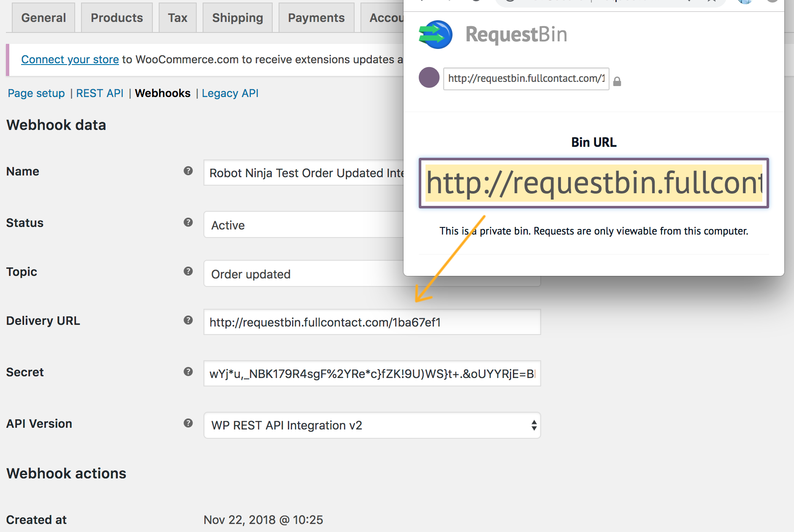The width and height of the screenshot is (794, 532).
Task: Open the Page setup sub-section
Action: 36,93
